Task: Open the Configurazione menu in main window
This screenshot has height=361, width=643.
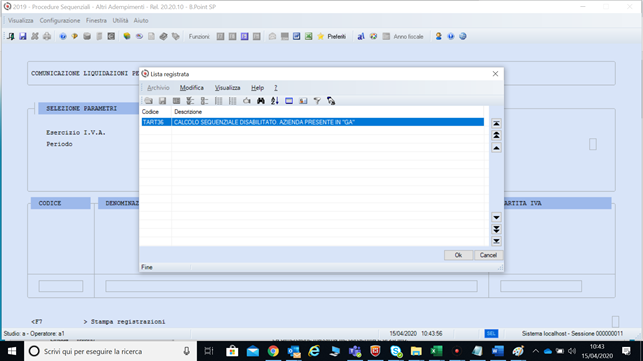Action: (x=60, y=21)
